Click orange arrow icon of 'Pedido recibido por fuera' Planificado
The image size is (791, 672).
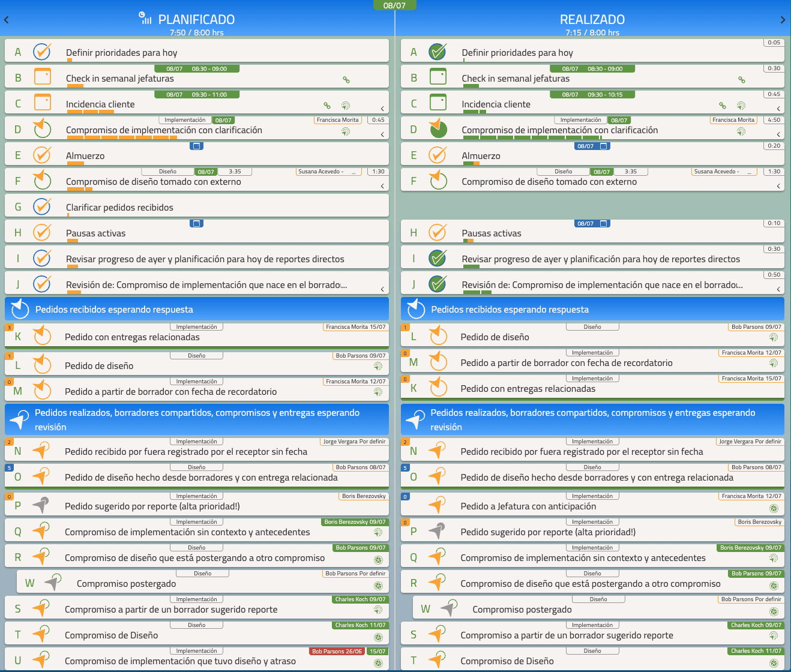point(41,450)
